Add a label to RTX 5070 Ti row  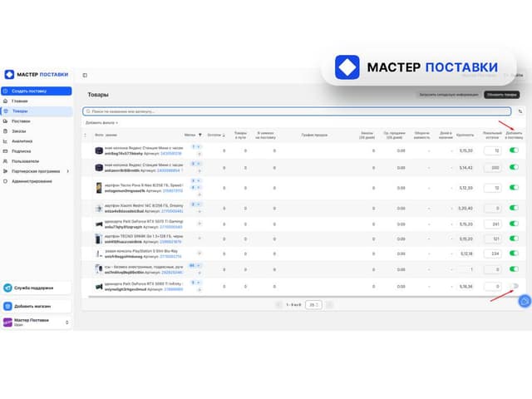pos(199,224)
